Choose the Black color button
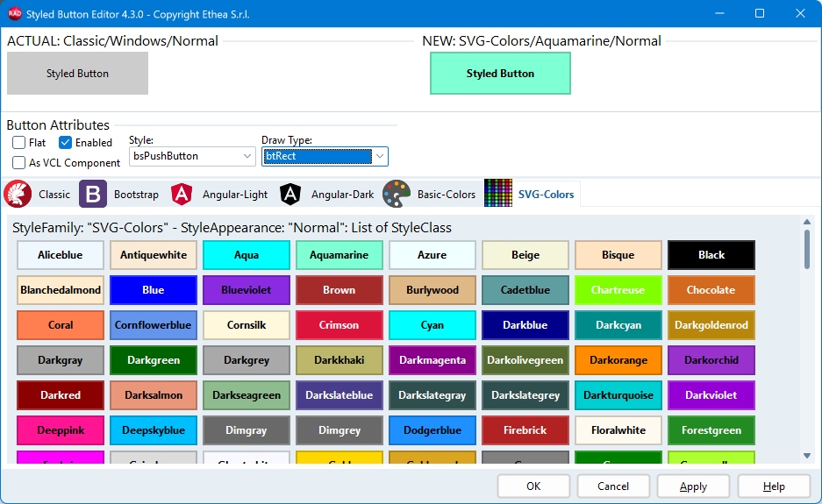The width and height of the screenshot is (822, 504). coord(711,255)
